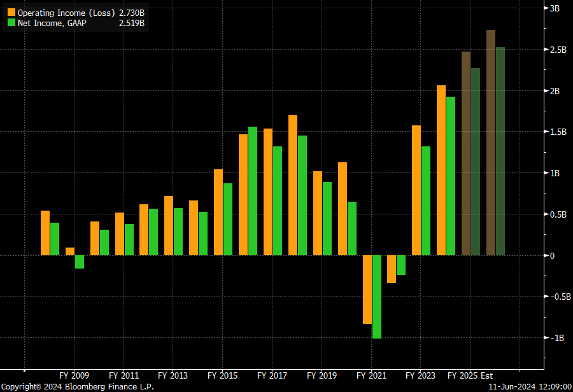Click the 2B y-axis label

coord(555,90)
